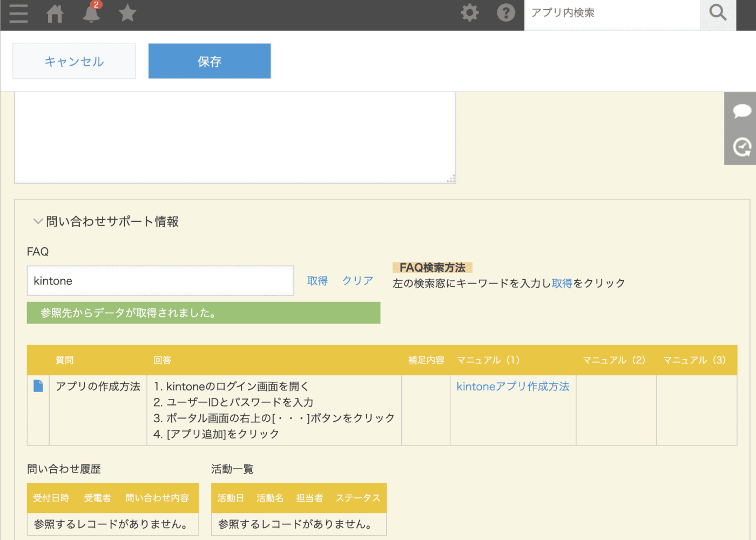Click the FAQ検索方法 heading label

(x=433, y=267)
